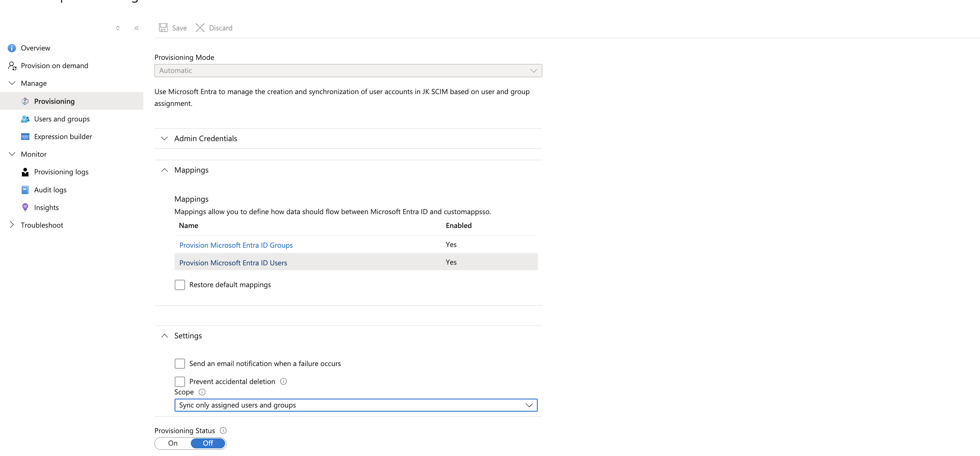Go to Users and groups
This screenshot has height=456, width=980.
[62, 119]
